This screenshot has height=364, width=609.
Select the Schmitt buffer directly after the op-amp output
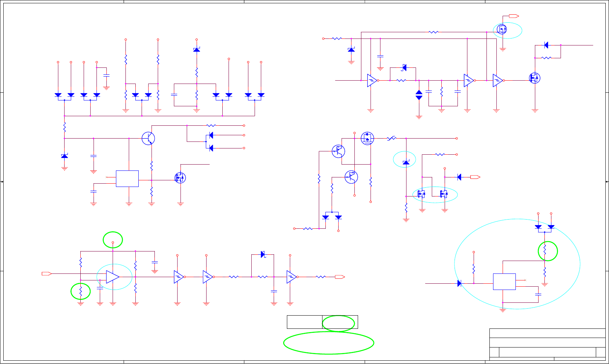click(x=179, y=277)
